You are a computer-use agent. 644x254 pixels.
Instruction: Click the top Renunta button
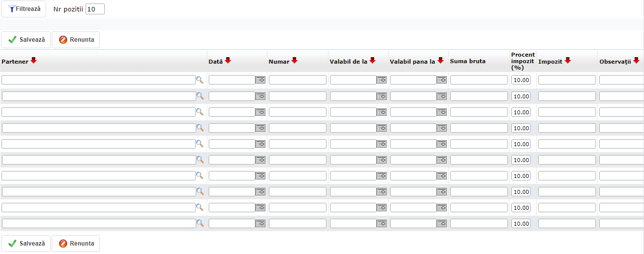[76, 40]
